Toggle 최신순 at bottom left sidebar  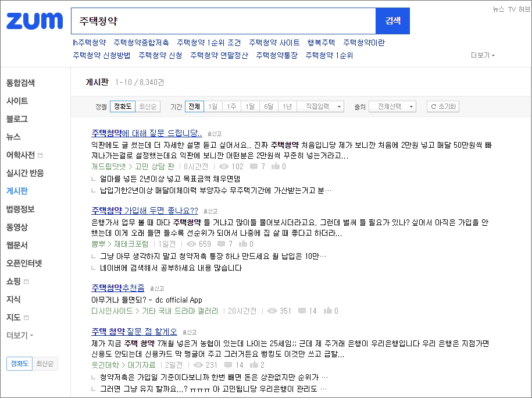[44, 363]
